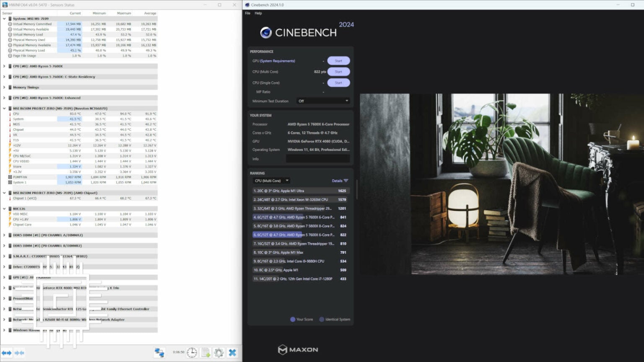Click the blue X close sensors icon
The image size is (644, 362).
pos(233,353)
